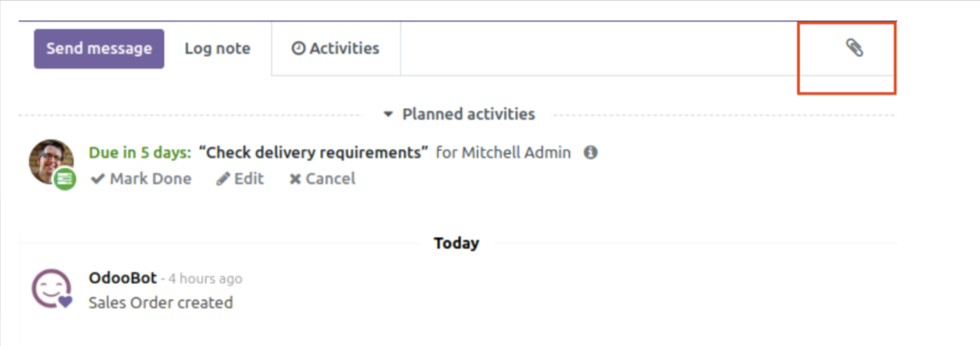The width and height of the screenshot is (980, 346).
Task: Open attachments with the paperclip icon
Action: [x=854, y=48]
